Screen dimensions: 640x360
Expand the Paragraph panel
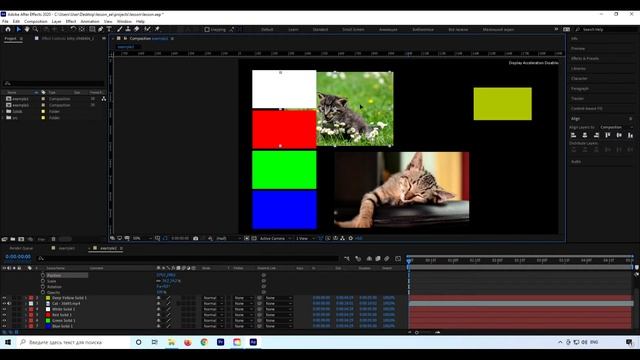[580, 89]
